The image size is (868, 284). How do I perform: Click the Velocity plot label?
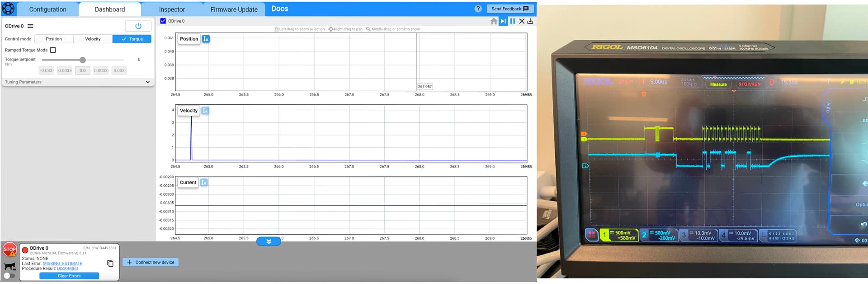pyautogui.click(x=189, y=111)
